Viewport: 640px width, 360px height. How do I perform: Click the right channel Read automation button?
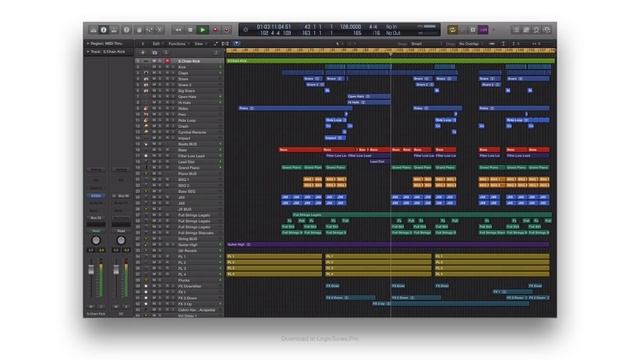tap(121, 231)
